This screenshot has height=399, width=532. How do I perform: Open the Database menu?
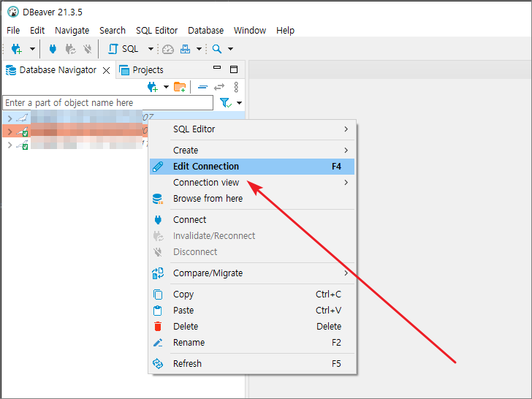tap(205, 30)
